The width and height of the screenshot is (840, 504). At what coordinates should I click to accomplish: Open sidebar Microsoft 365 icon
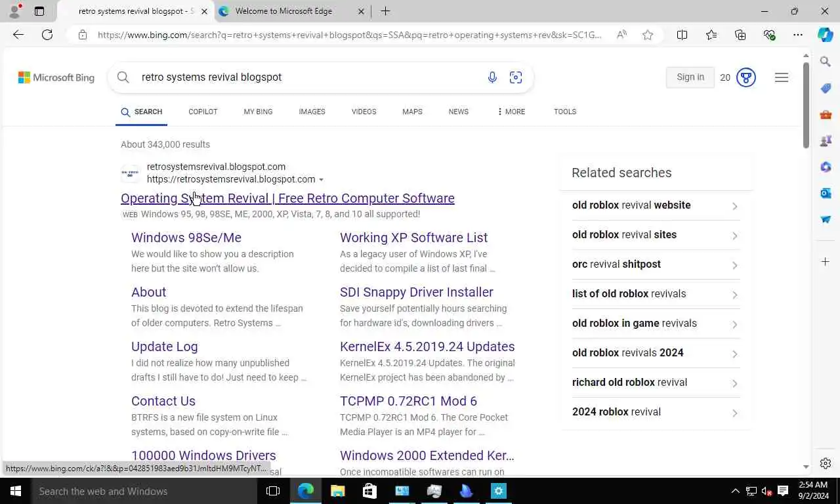pyautogui.click(x=826, y=167)
